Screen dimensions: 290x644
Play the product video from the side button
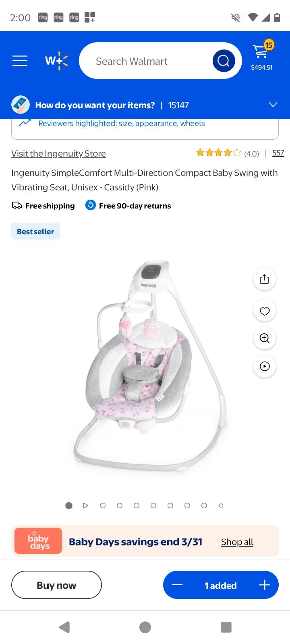(265, 366)
